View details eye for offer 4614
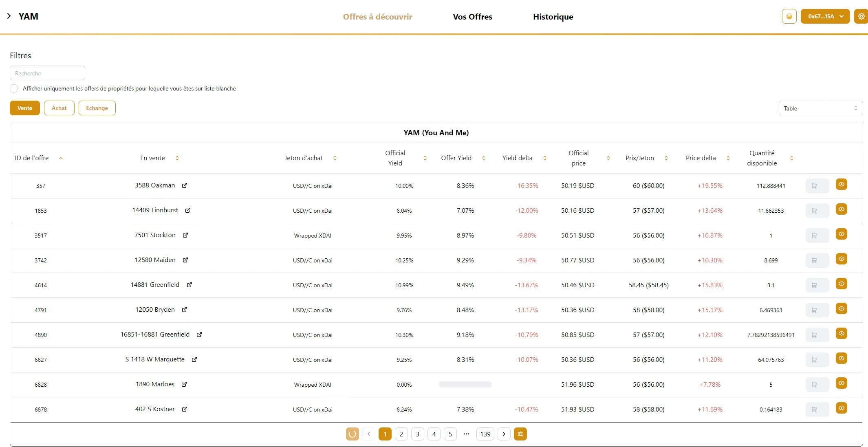868x447 pixels. [842, 284]
